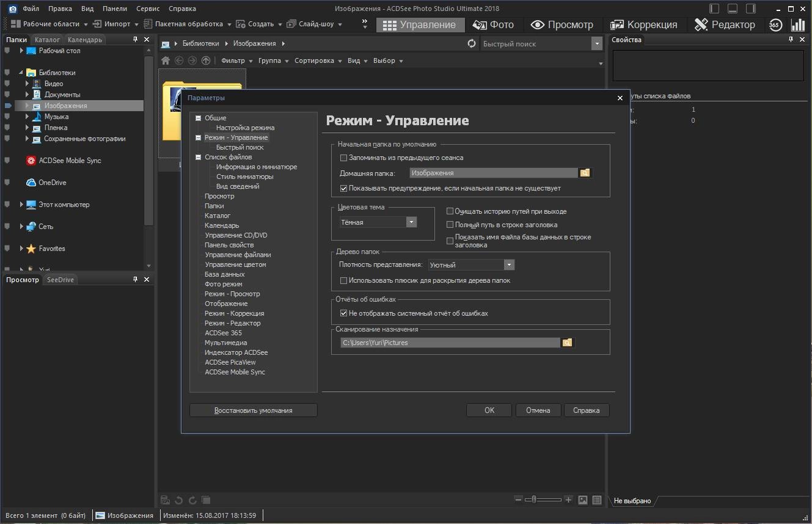812x524 pixels.
Task: Click the zoom-in plus icon at bottom
Action: tap(568, 500)
